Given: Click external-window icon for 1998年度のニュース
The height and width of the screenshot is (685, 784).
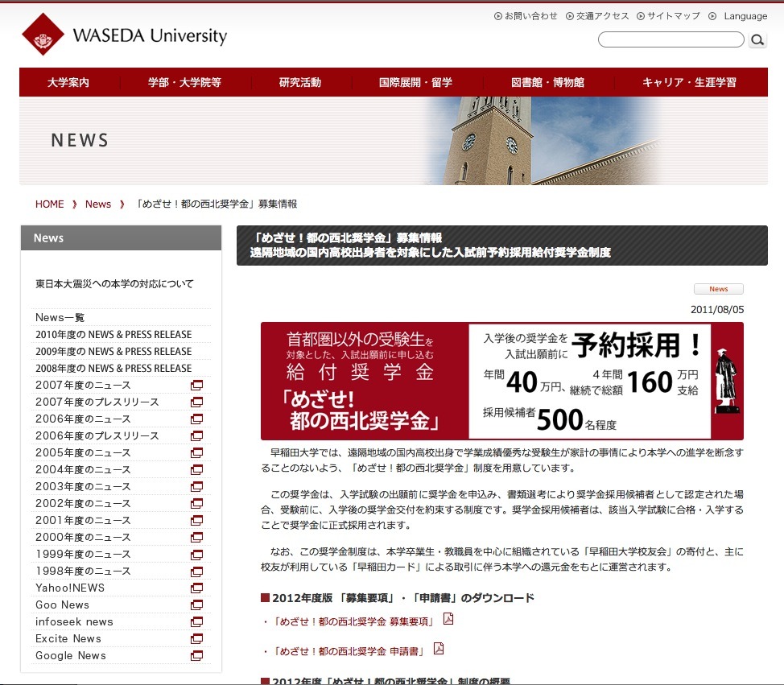Looking at the screenshot, I should 197,571.
